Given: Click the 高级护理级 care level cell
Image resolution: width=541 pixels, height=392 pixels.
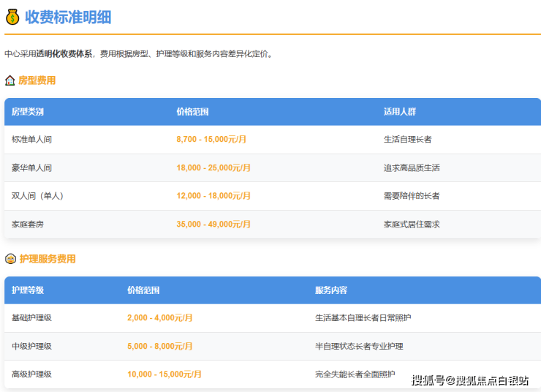Looking at the screenshot, I should 31,374.
